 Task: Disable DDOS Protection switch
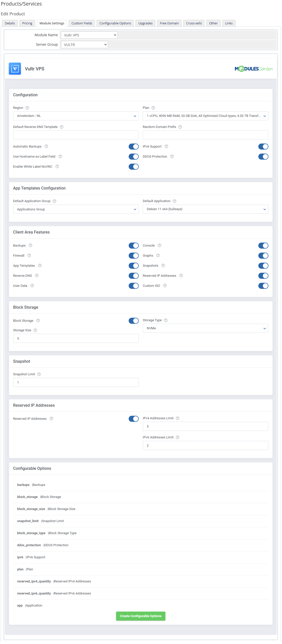pos(263,157)
